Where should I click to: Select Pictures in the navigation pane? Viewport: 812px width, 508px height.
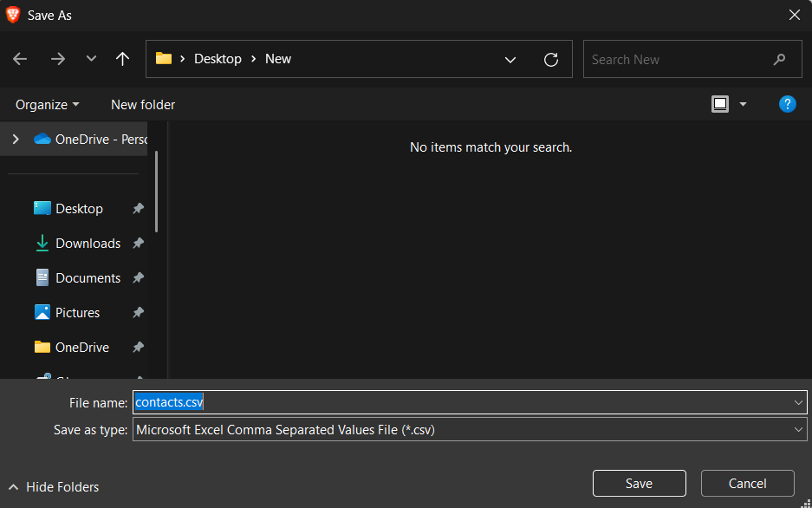(77, 313)
